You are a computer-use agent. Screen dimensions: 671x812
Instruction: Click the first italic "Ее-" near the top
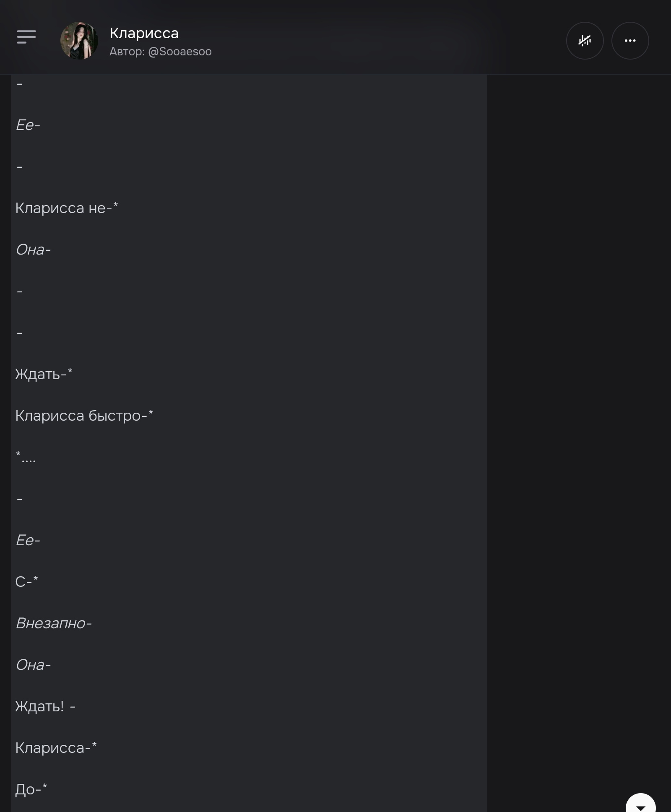[28, 125]
